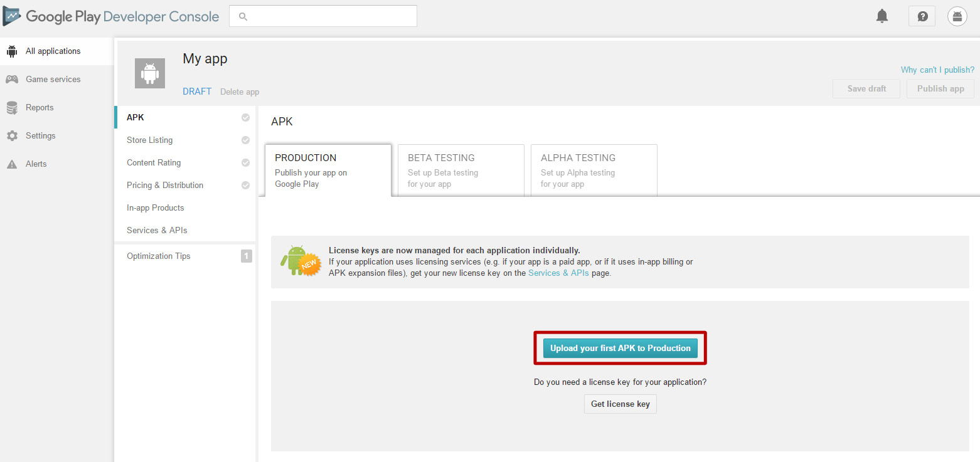Screen dimensions: 980x462
Task: Click the Content Rating checkmark
Action: pyautogui.click(x=245, y=163)
